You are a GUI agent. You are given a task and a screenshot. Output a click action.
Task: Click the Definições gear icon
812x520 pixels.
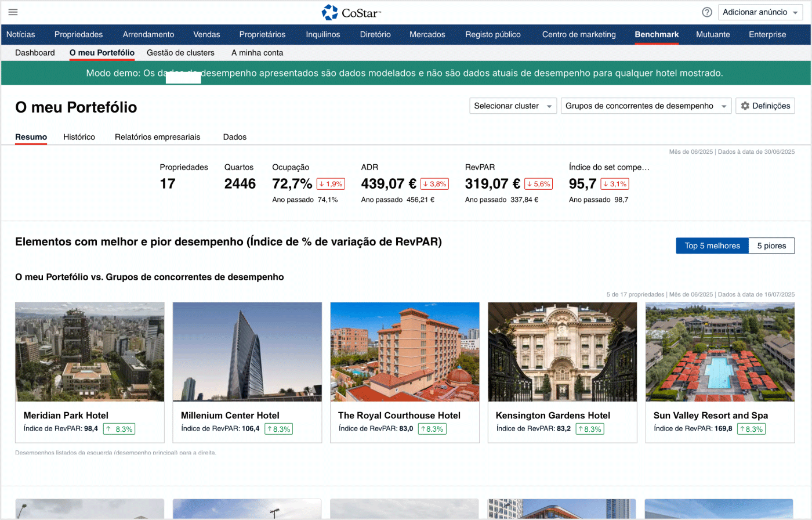[745, 106]
